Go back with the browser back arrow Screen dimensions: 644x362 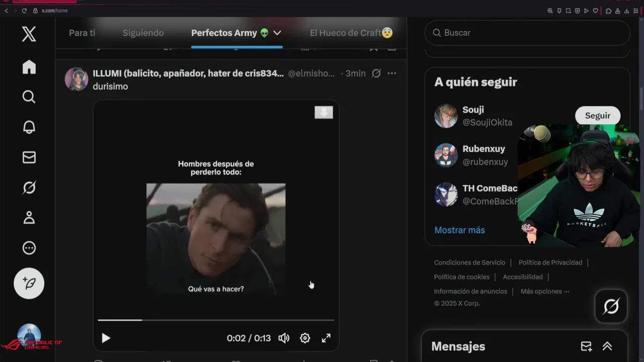6,11
